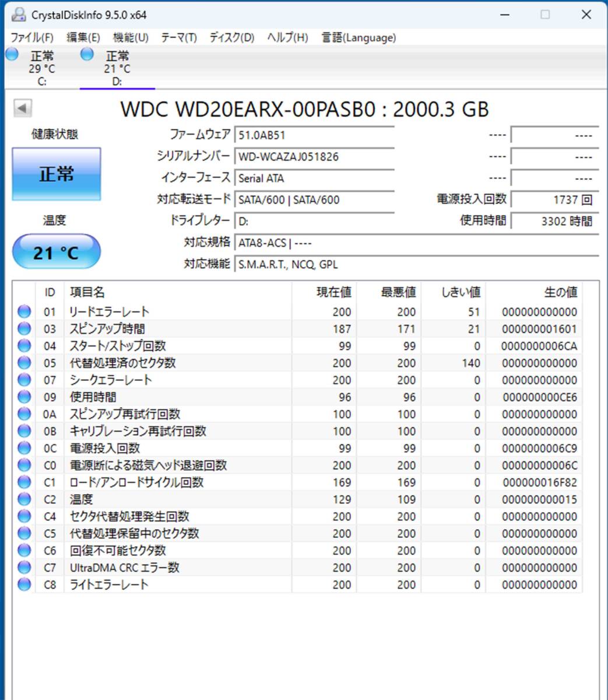Click the disk title WDC WD20EARX-00PASB0 : 2000.3 GB

point(304,109)
